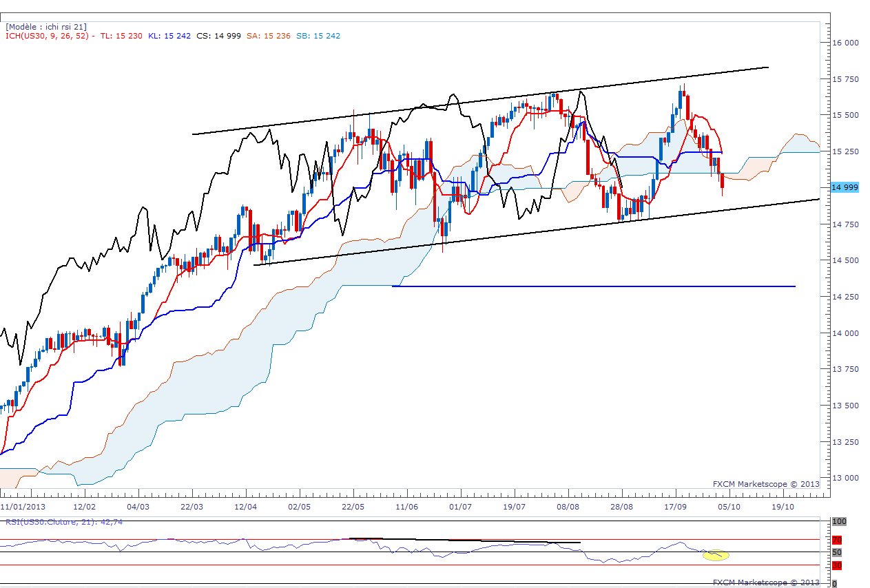Image resolution: width=870 pixels, height=588 pixels.
Task: Select the blue horizontal support line near 14 320
Action: 594,286
